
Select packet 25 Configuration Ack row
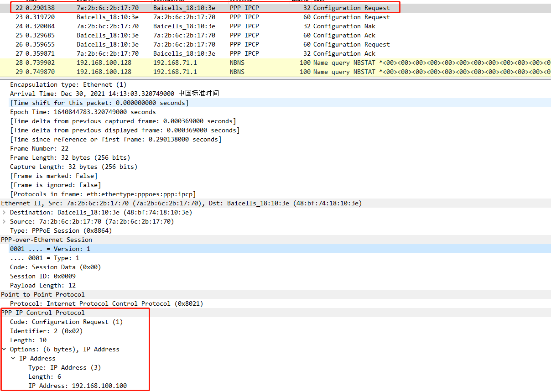click(275, 35)
